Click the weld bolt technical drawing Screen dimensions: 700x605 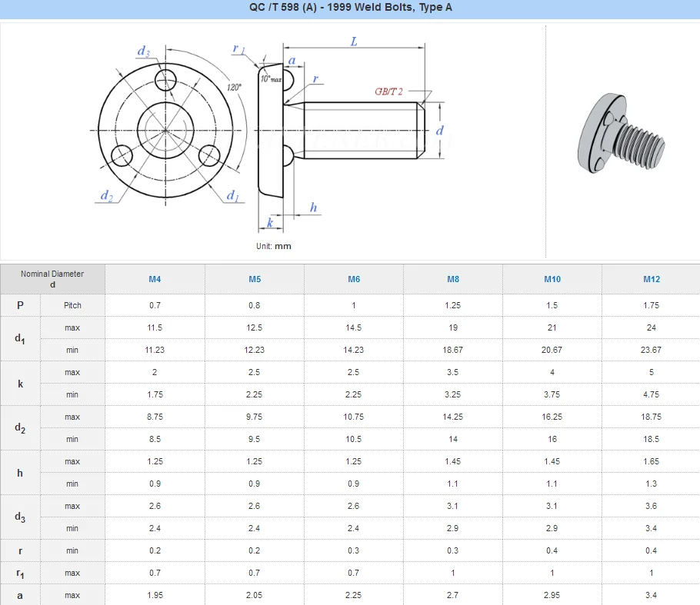272,136
